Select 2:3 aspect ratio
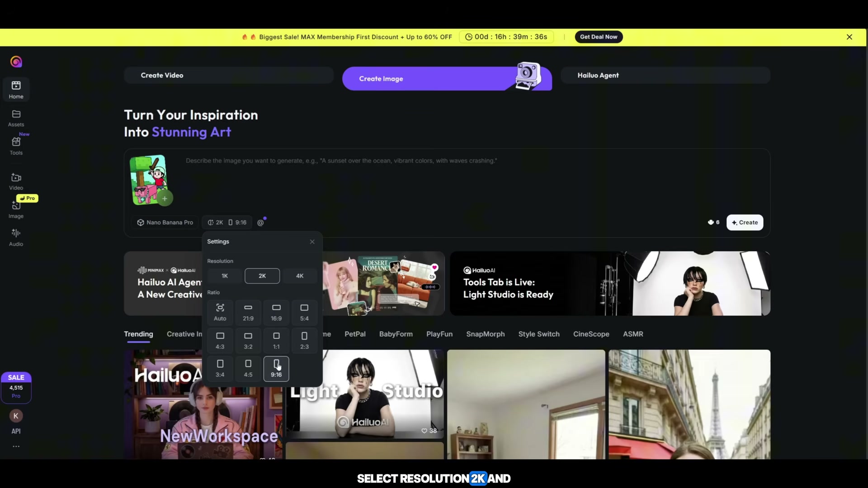Viewport: 868px width, 488px height. click(x=305, y=341)
